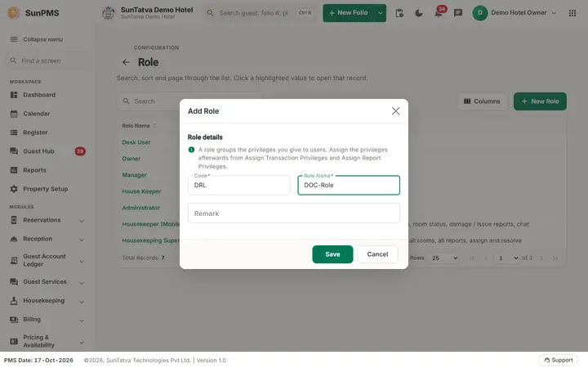Viewport: 588px width, 368px height.
Task: Click the Reception bell icon
Action: point(14,239)
